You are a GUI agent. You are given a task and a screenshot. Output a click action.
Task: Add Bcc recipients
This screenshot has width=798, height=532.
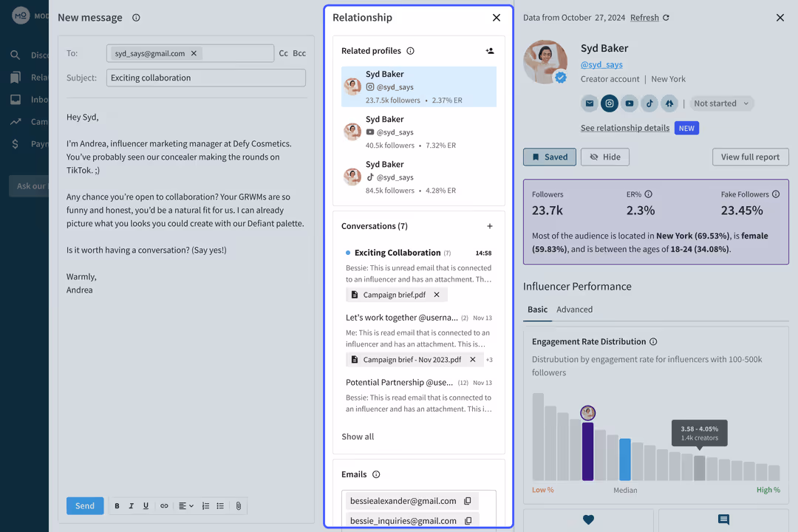(299, 53)
